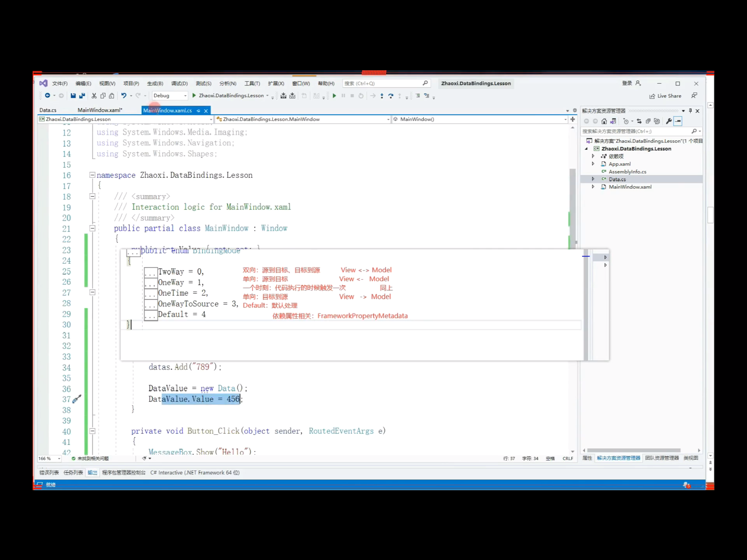Click Collapse All in Solution Explorer

pos(648,121)
